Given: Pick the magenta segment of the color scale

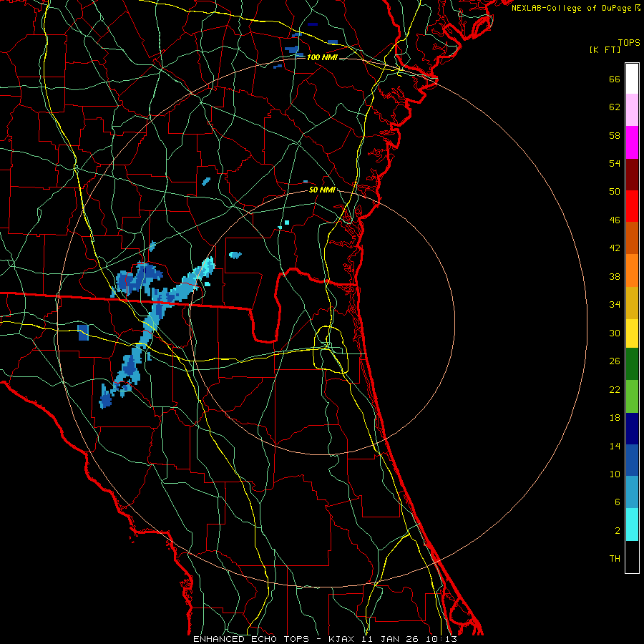Looking at the screenshot, I should 632,142.
